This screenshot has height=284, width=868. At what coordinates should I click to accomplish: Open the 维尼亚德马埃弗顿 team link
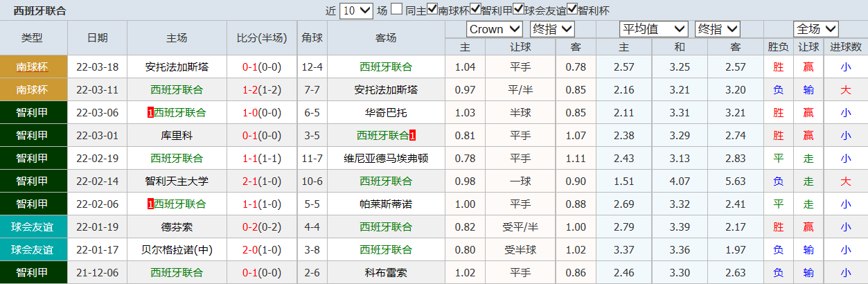click(386, 159)
